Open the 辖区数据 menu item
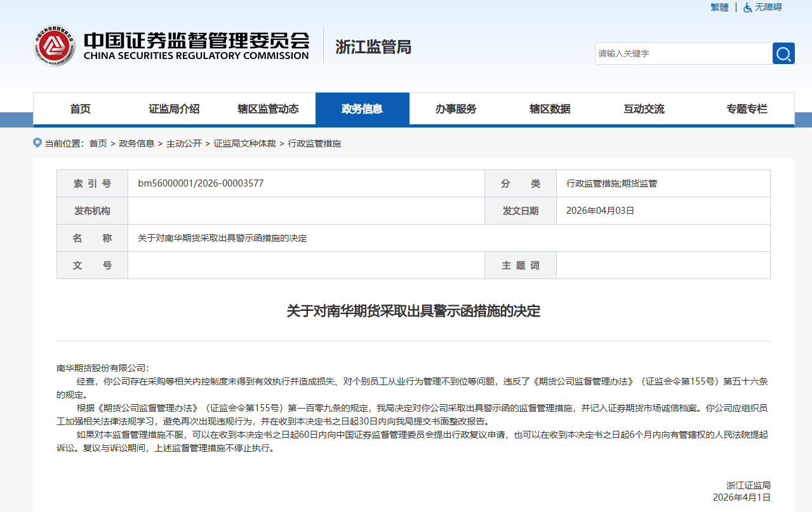This screenshot has height=512, width=812. pos(550,109)
